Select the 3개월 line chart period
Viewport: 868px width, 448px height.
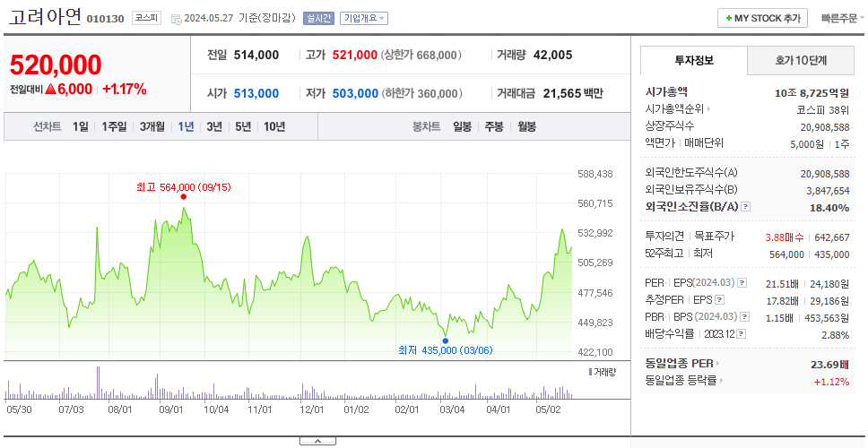[x=152, y=126]
